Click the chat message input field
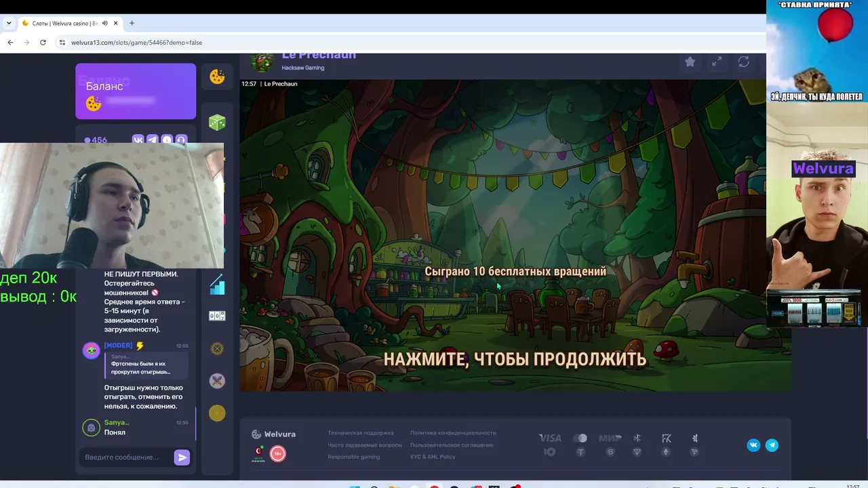 (126, 457)
